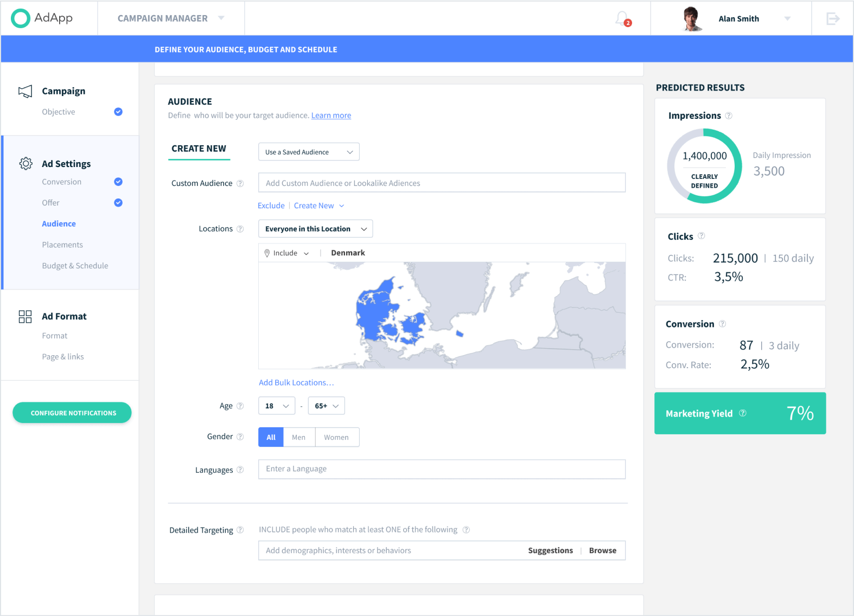Select the CREATE NEW tab

coord(199,149)
